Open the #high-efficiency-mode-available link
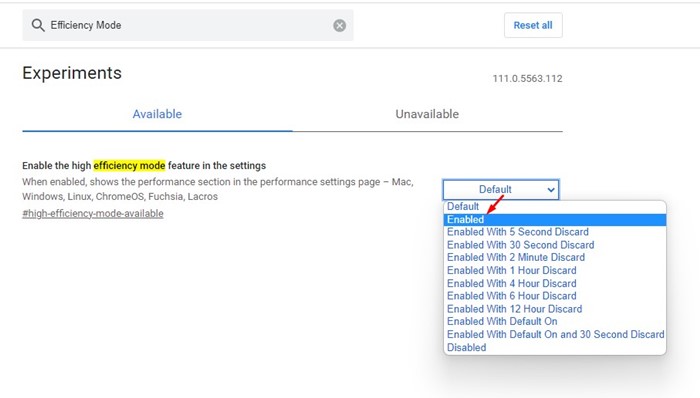700x398 pixels. [x=93, y=214]
